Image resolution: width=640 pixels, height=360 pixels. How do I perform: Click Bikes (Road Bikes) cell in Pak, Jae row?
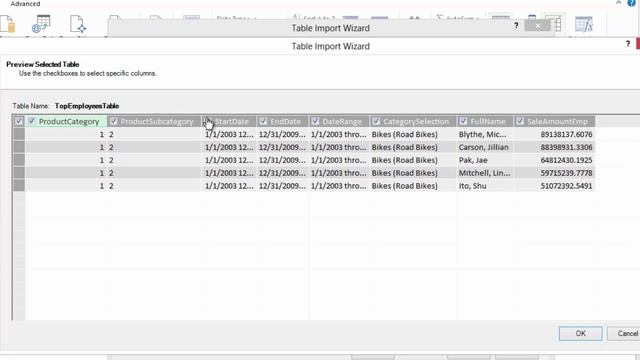coord(413,160)
